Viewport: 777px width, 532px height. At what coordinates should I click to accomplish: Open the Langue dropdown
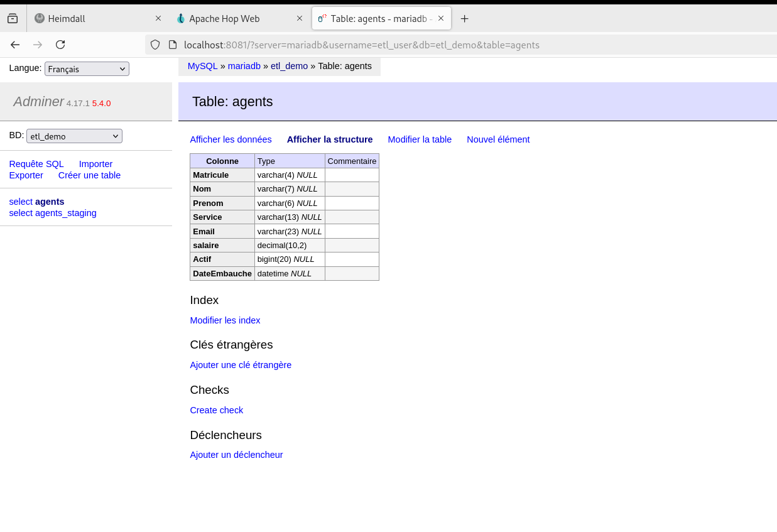click(87, 69)
